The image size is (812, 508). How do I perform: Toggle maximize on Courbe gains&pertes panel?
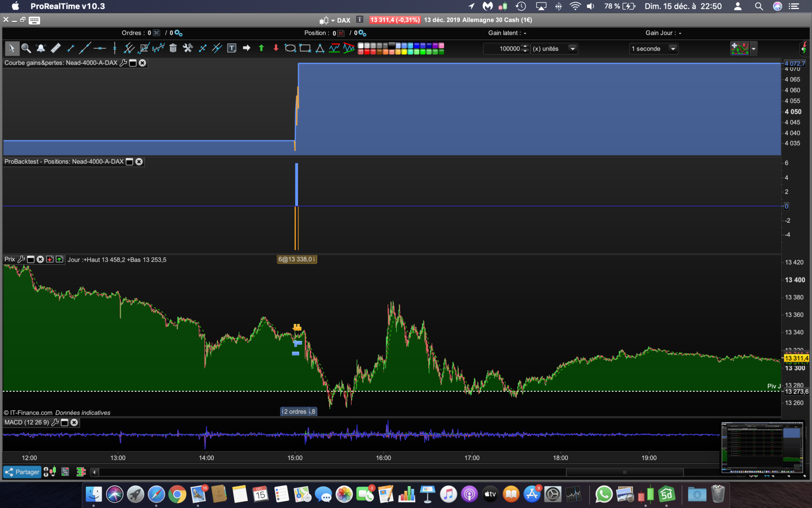click(x=133, y=63)
